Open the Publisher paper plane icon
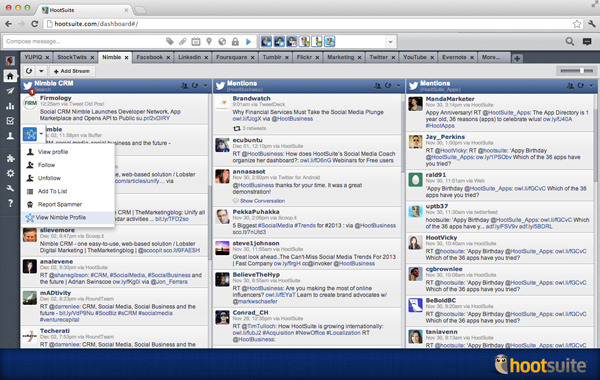The image size is (600, 380). point(10,91)
